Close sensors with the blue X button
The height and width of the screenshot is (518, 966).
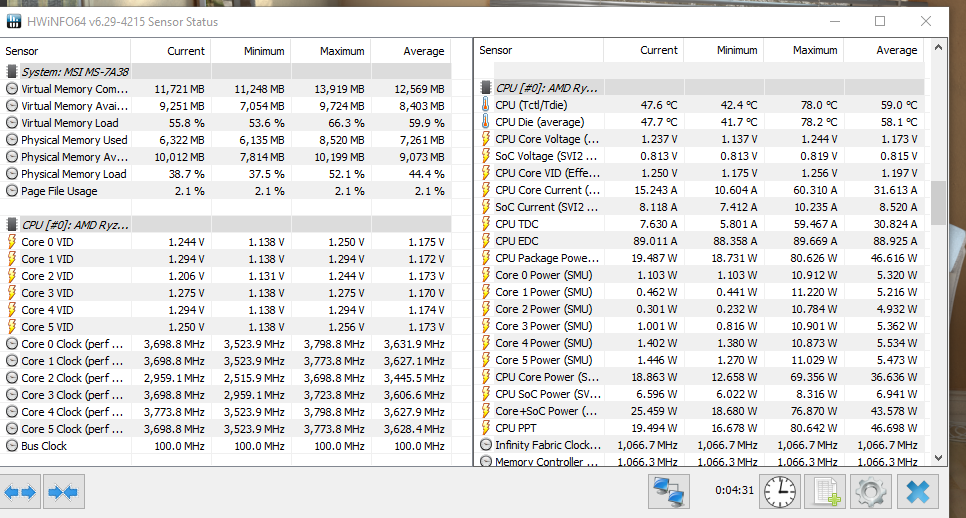(x=917, y=492)
